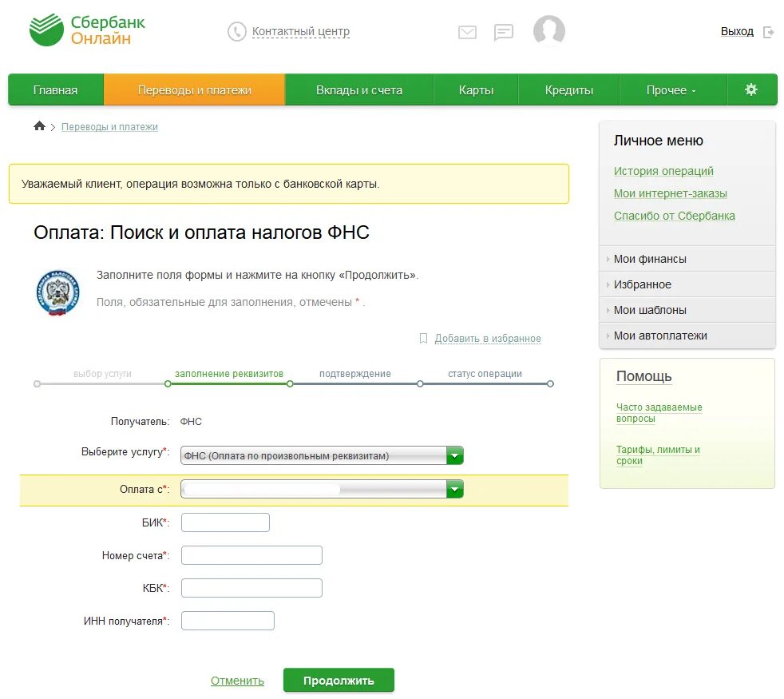Click the Отменить link
Viewport: 784px width, 699px height.
[x=237, y=681]
